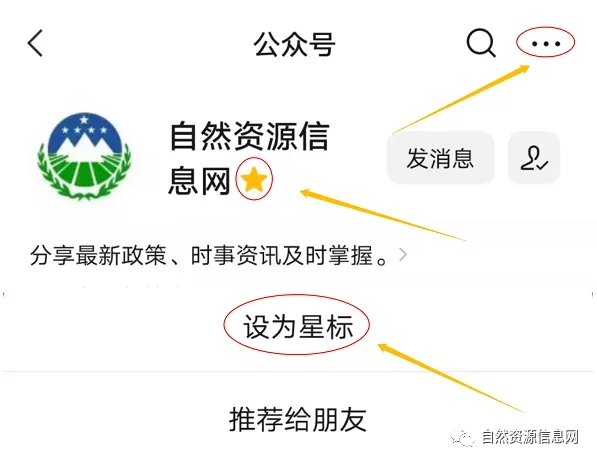597x463 pixels.
Task: Tap the back arrow in the header
Action: pyautogui.click(x=35, y=43)
